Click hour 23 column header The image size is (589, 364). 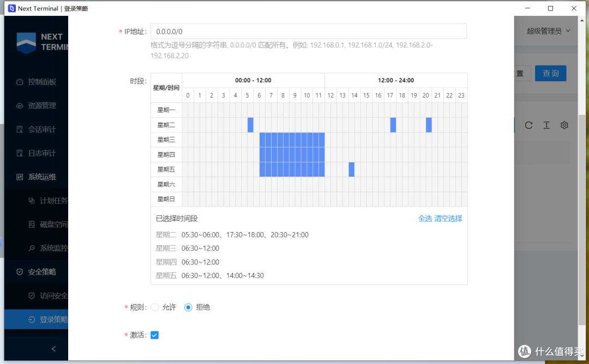click(461, 95)
